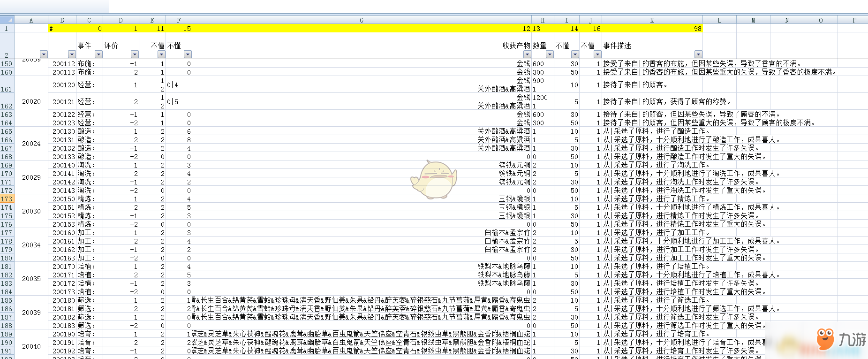868x359 pixels.
Task: Open the column J 不懂 filter dropdown
Action: pos(597,54)
